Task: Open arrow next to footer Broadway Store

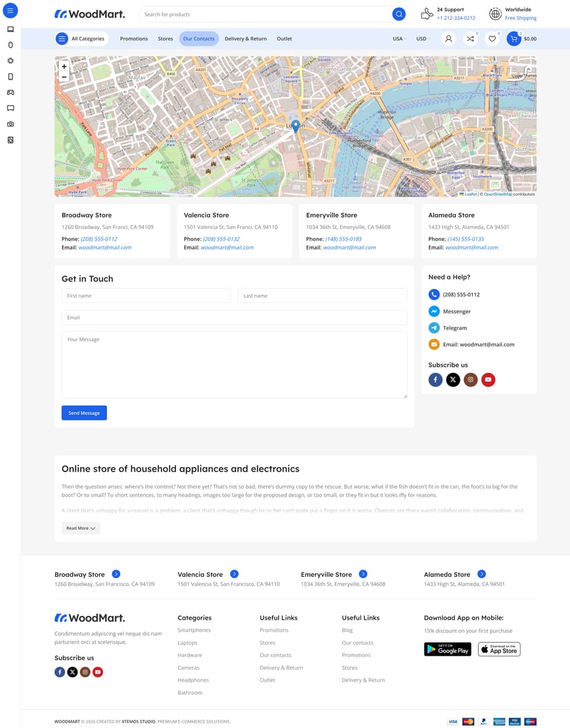Action: [x=116, y=574]
